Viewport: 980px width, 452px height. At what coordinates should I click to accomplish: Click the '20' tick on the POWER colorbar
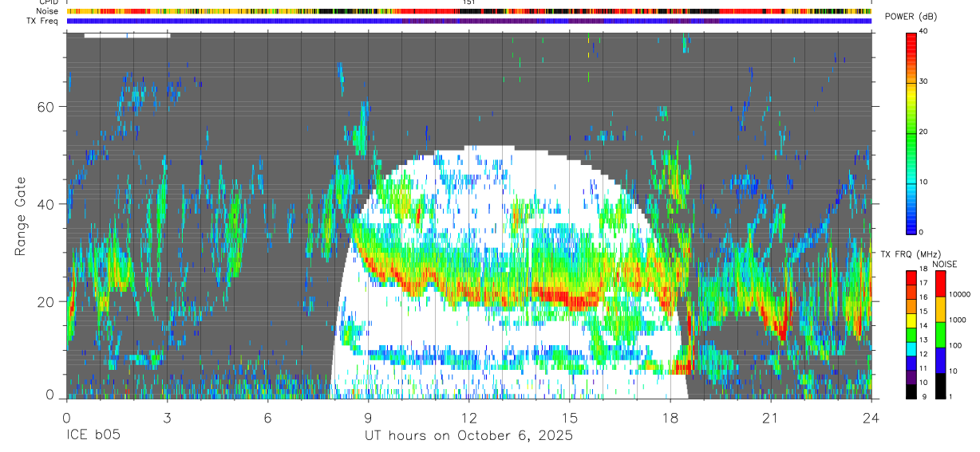(923, 132)
